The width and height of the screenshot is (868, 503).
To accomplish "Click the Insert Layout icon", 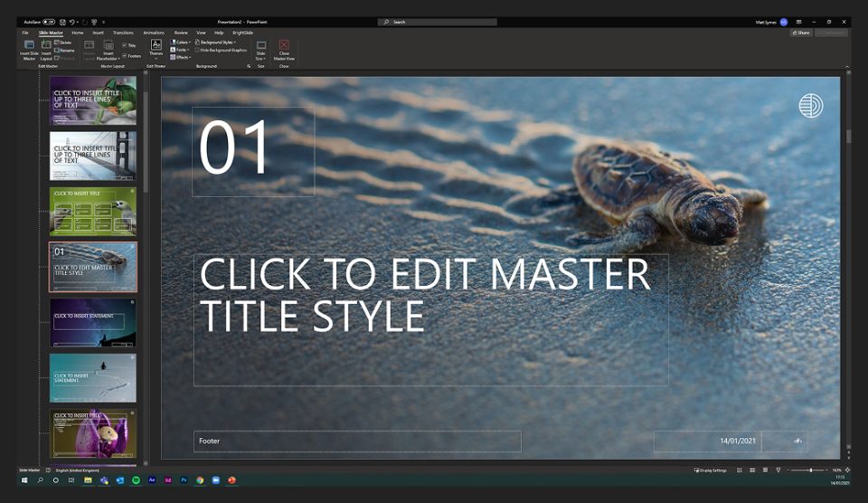I will click(x=45, y=45).
